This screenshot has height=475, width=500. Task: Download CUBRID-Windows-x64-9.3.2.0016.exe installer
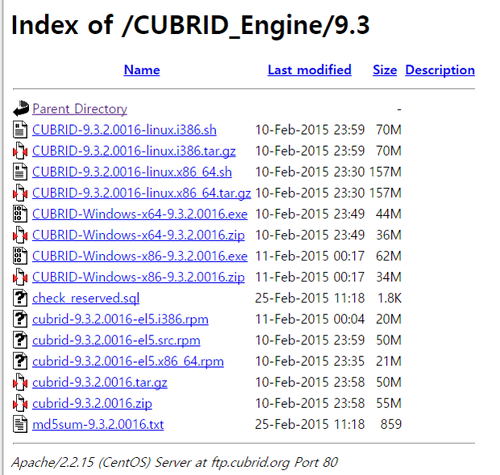click(140, 214)
